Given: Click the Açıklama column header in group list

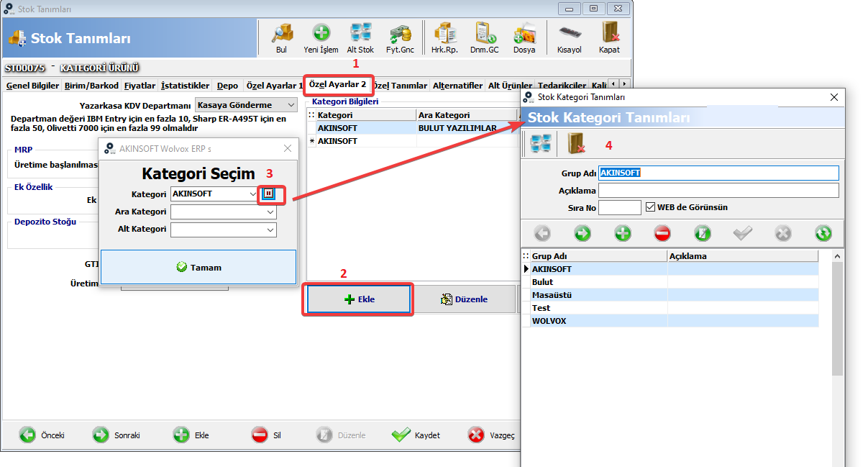Looking at the screenshot, I should click(743, 256).
